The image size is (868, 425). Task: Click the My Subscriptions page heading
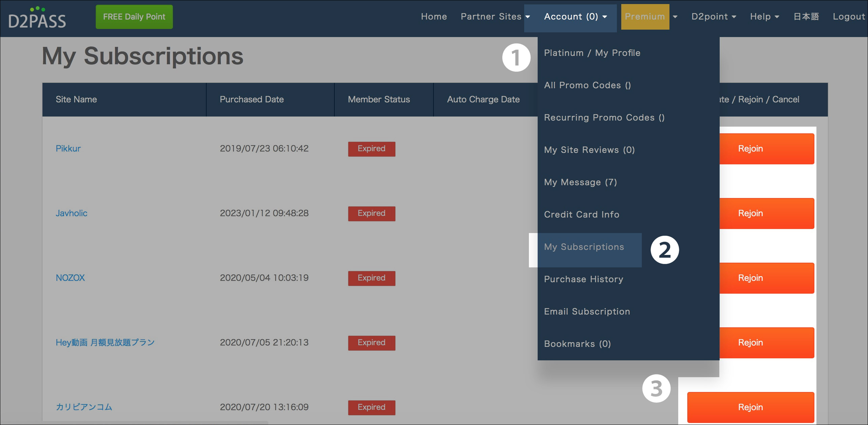[143, 56]
